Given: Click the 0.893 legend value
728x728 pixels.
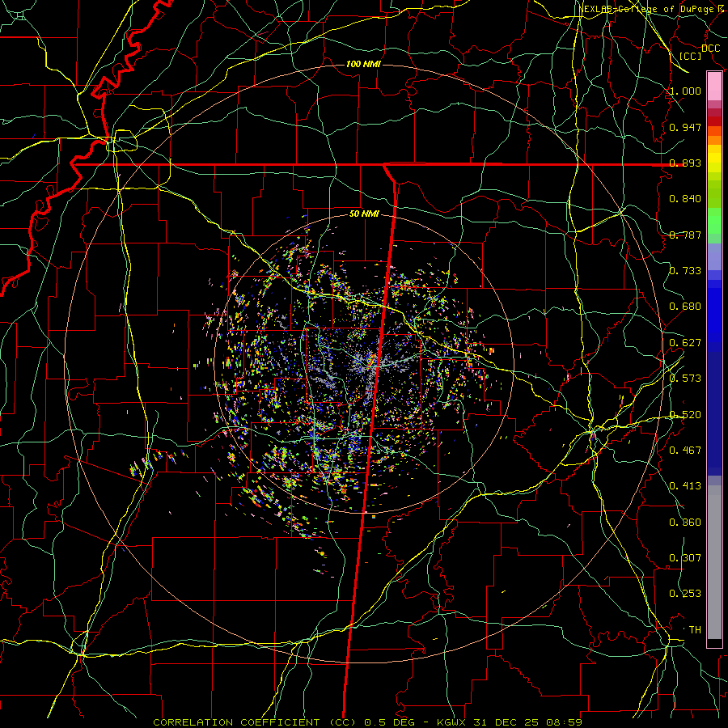Looking at the screenshot, I should click(x=685, y=163).
